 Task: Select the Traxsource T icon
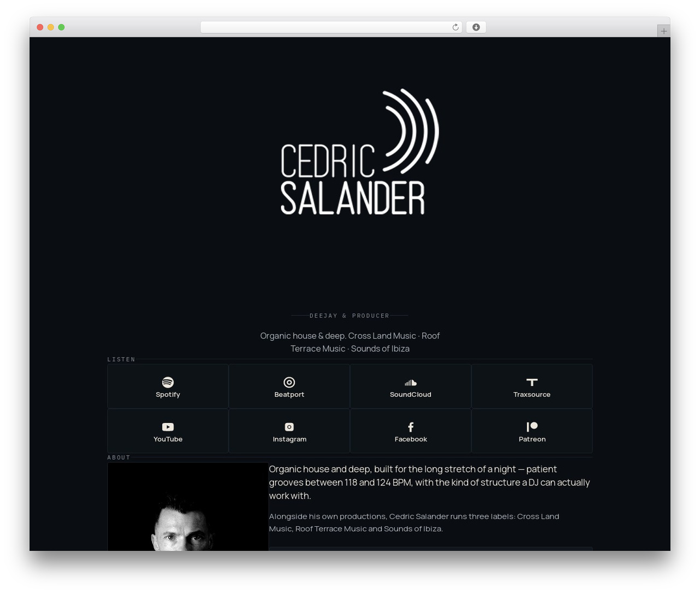(532, 382)
